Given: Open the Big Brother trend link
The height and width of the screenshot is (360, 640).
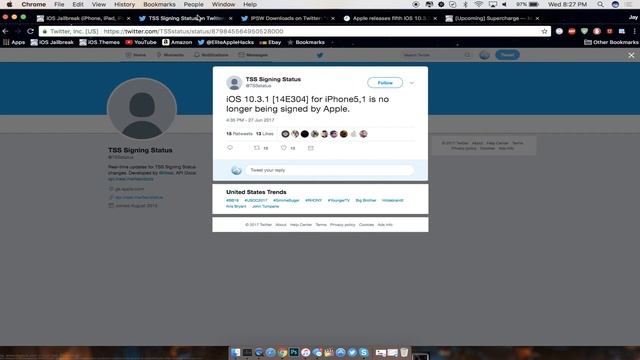Looking at the screenshot, I should 366,200.
